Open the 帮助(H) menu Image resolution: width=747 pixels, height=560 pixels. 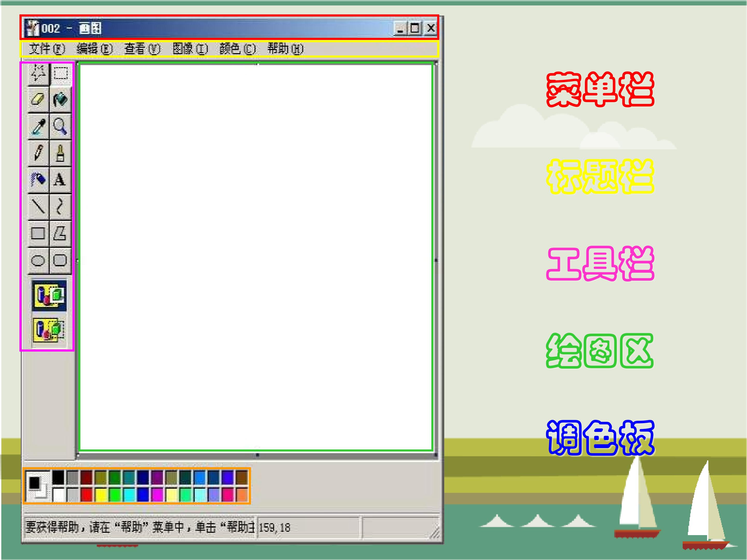point(285,49)
